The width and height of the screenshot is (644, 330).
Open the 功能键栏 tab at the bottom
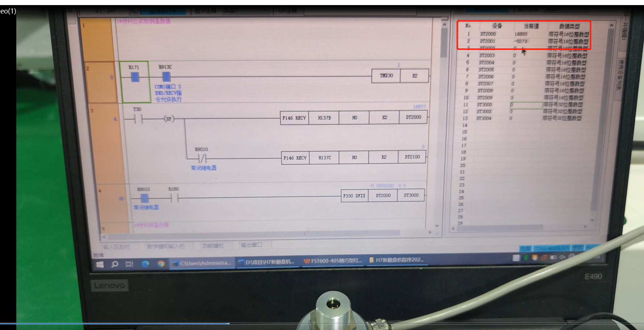pos(213,246)
